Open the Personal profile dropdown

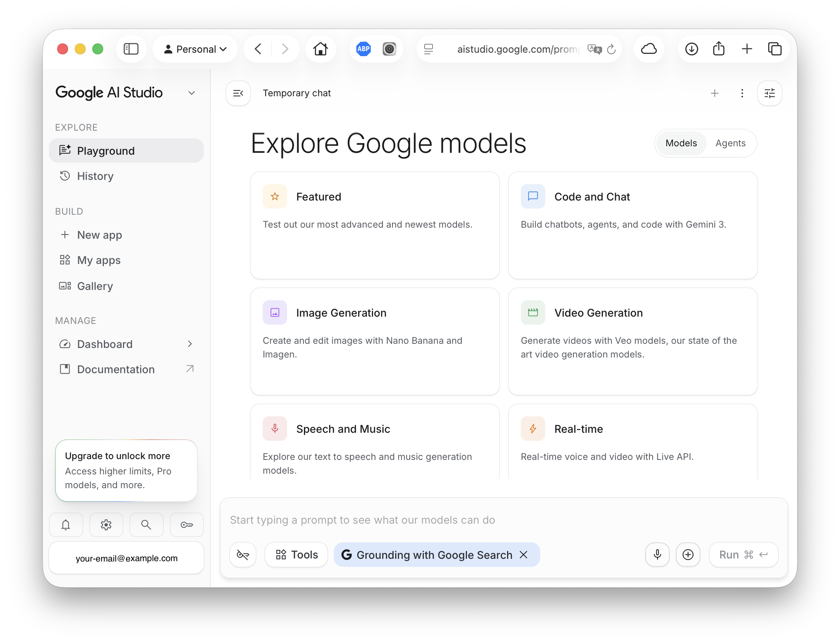click(195, 49)
